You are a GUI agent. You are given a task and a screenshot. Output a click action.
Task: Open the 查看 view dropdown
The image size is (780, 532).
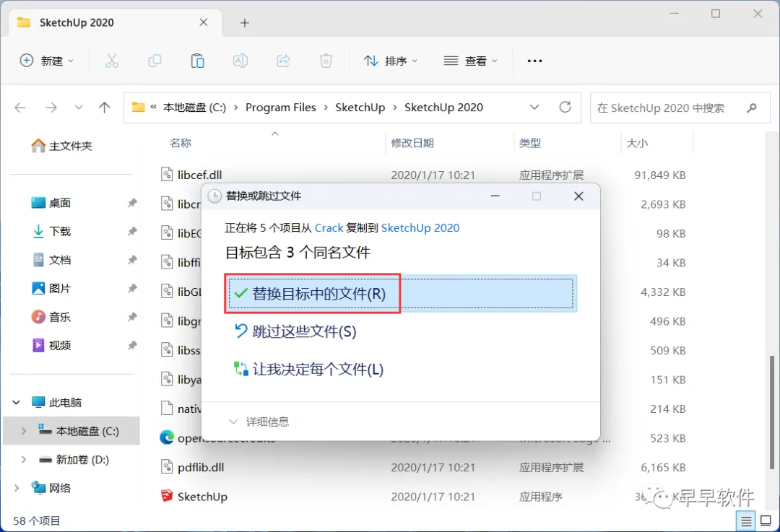point(470,61)
